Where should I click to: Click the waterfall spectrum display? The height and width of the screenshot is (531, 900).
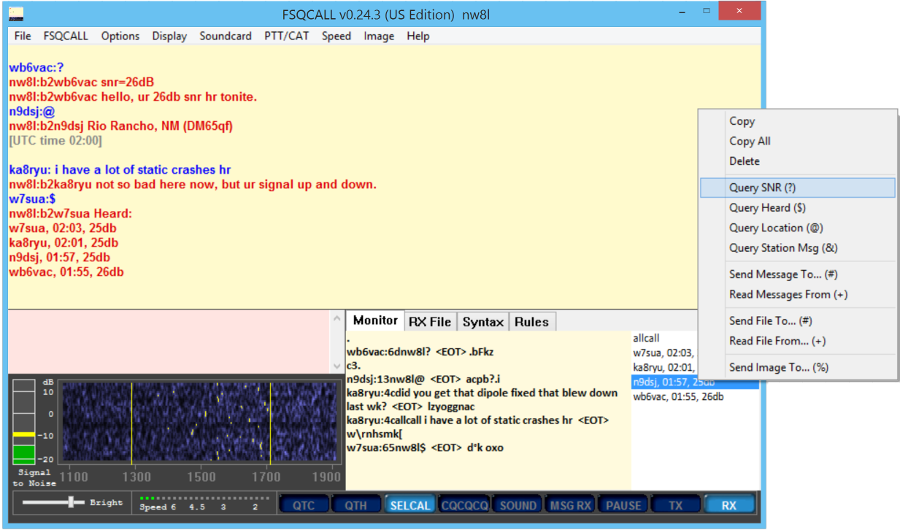pyautogui.click(x=200, y=422)
